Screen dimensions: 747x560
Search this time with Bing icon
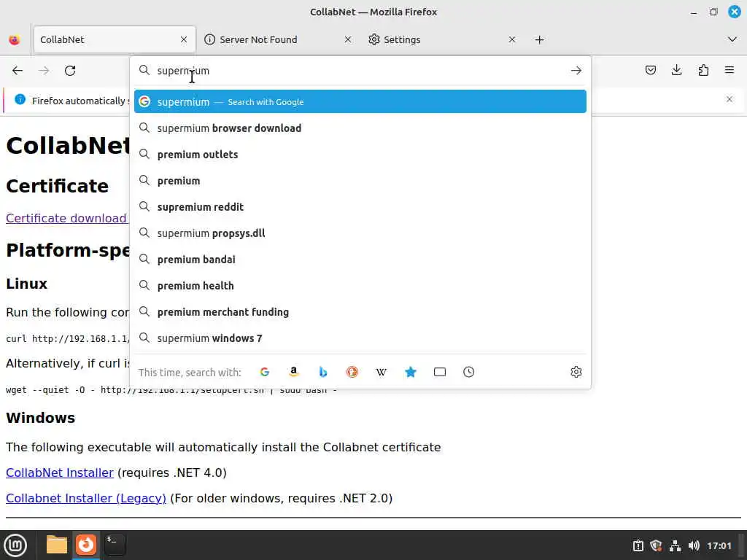323,372
